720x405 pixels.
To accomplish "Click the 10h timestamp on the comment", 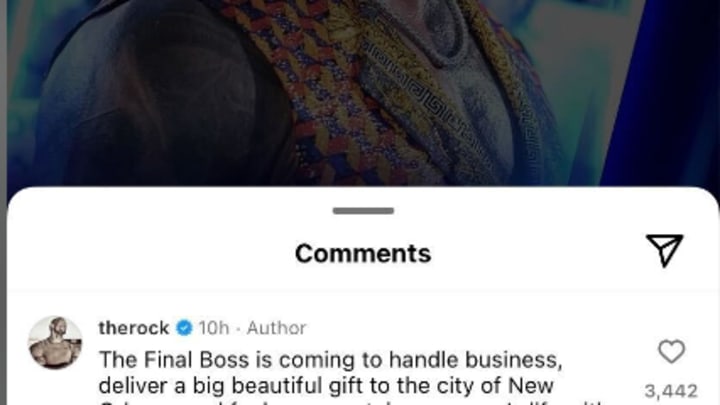I will pyautogui.click(x=214, y=328).
